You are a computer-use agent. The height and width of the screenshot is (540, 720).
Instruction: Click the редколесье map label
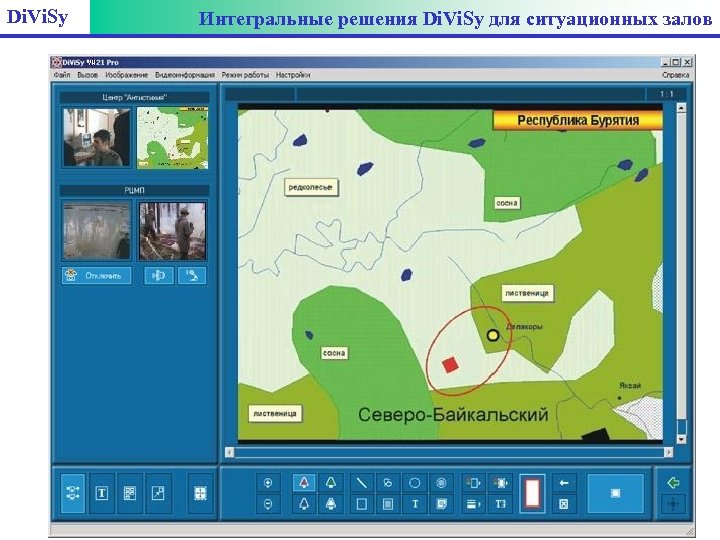pyautogui.click(x=311, y=187)
